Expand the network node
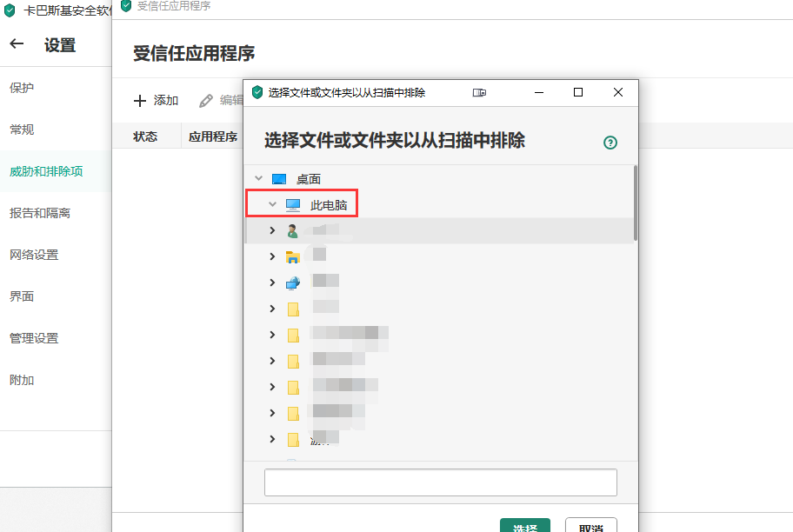Screen dimensions: 793x532 (273, 283)
